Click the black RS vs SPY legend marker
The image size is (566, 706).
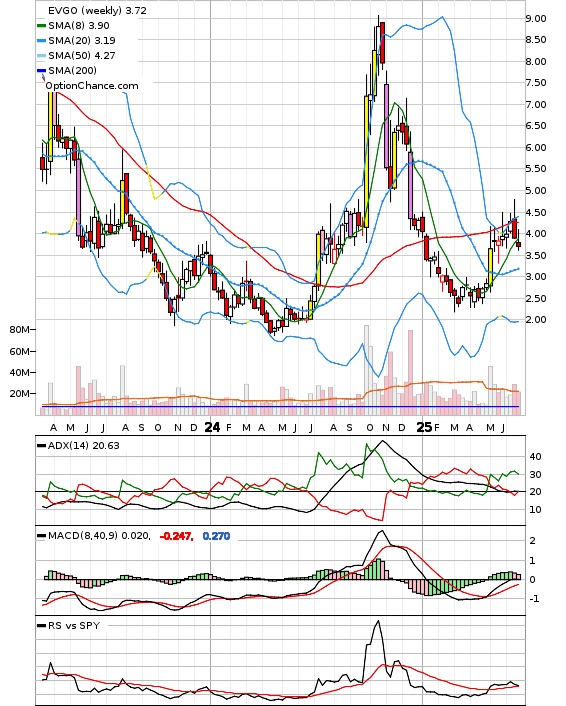pos(41,625)
